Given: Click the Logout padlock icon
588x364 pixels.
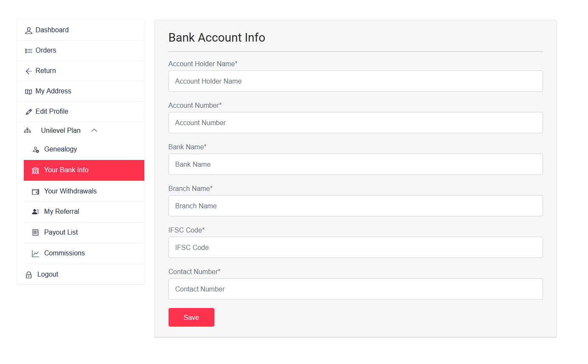Looking at the screenshot, I should coord(29,274).
